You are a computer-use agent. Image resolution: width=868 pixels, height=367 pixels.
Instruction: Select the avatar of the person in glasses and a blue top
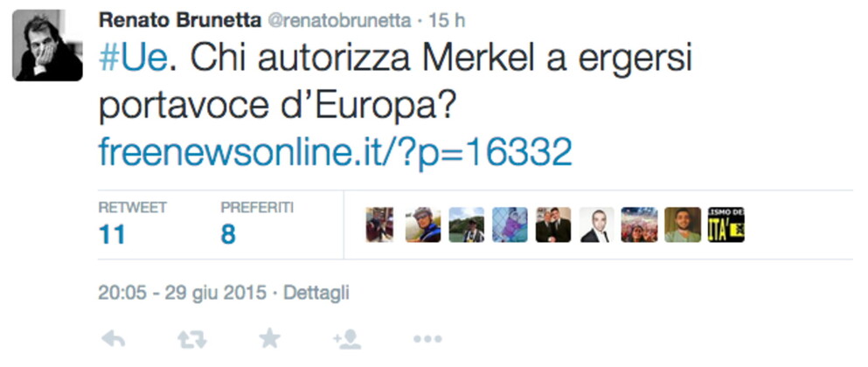pos(423,225)
